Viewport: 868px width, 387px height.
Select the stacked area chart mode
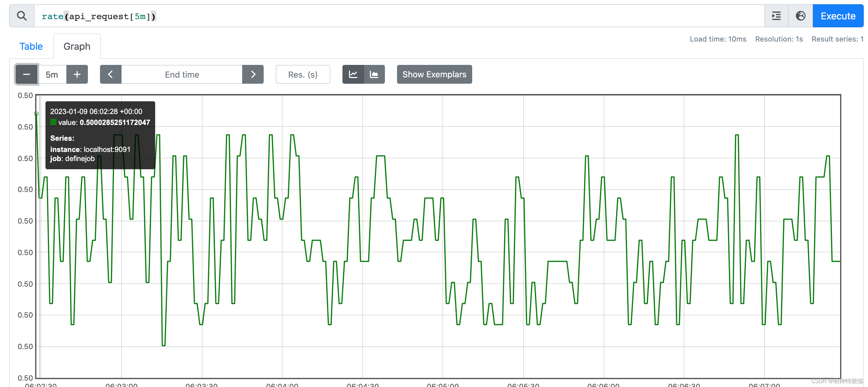point(374,74)
